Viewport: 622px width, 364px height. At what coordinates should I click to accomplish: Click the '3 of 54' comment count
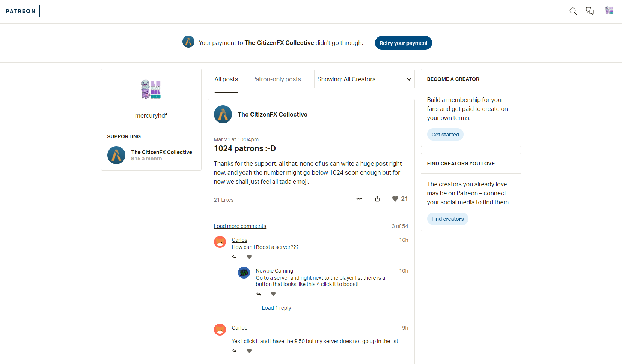pyautogui.click(x=400, y=226)
